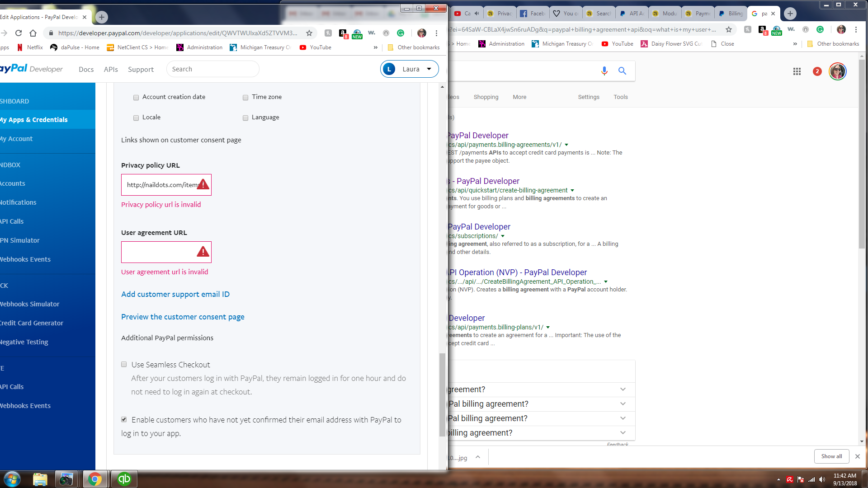
Task: Open Grammarly extension in PayPal window
Action: coord(401,33)
